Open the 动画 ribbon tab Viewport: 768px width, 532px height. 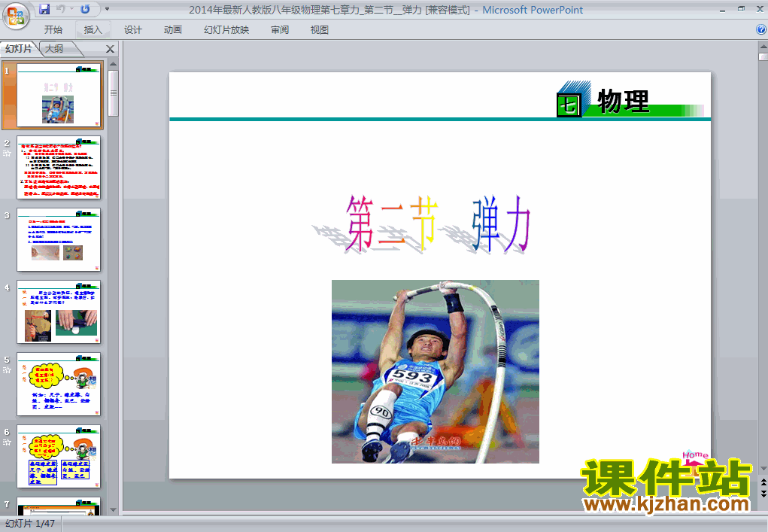pyautogui.click(x=172, y=30)
